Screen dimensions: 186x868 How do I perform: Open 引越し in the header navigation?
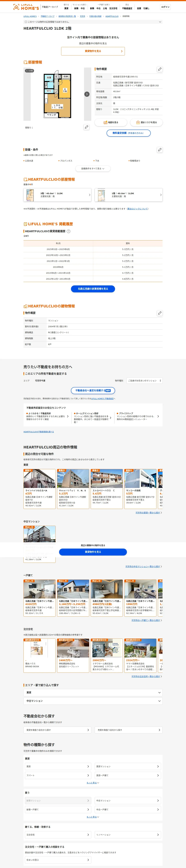click(146, 8)
